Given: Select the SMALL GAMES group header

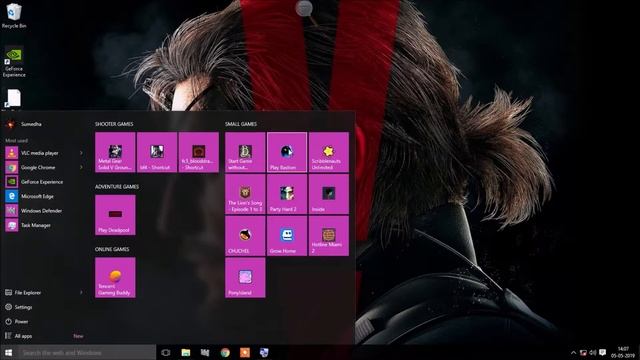Looking at the screenshot, I should click(241, 124).
